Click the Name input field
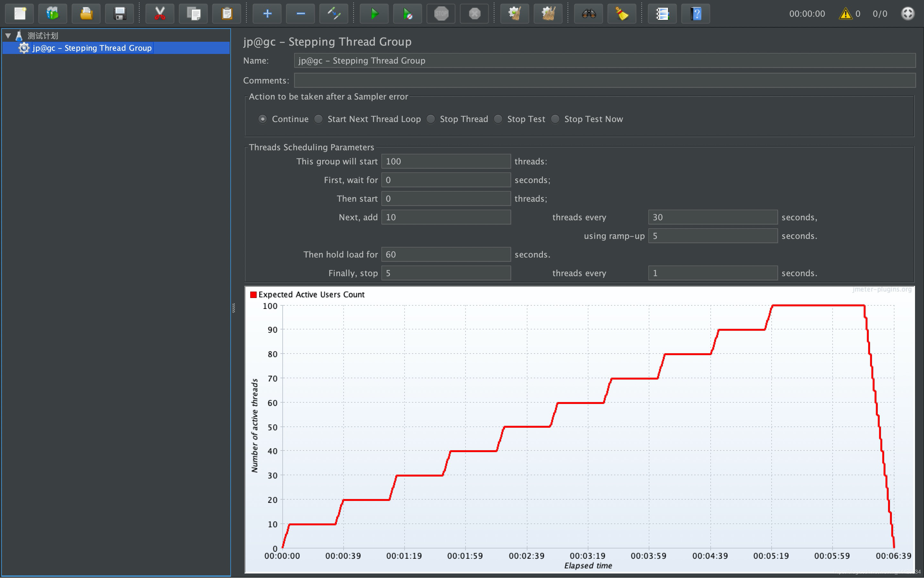Viewport: 924px width, 578px height. point(605,60)
